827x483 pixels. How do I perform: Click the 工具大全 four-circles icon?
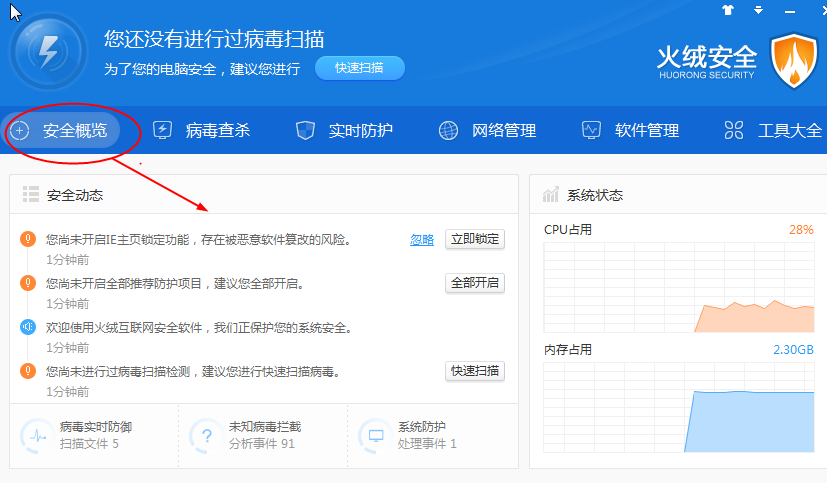(x=734, y=130)
